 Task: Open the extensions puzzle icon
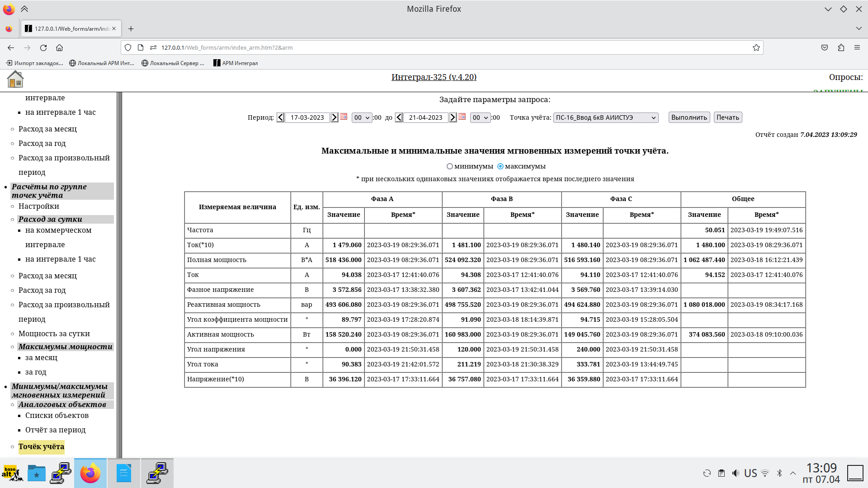841,47
